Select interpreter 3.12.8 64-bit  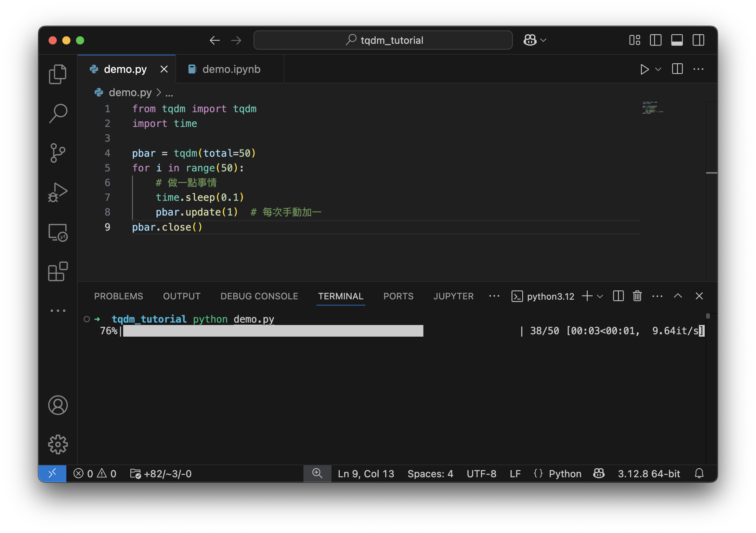coord(649,474)
